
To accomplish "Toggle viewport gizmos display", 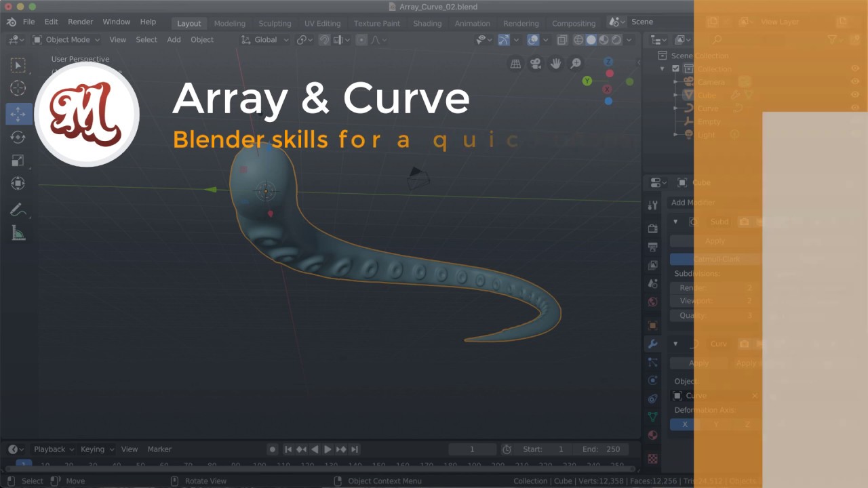I will 504,40.
